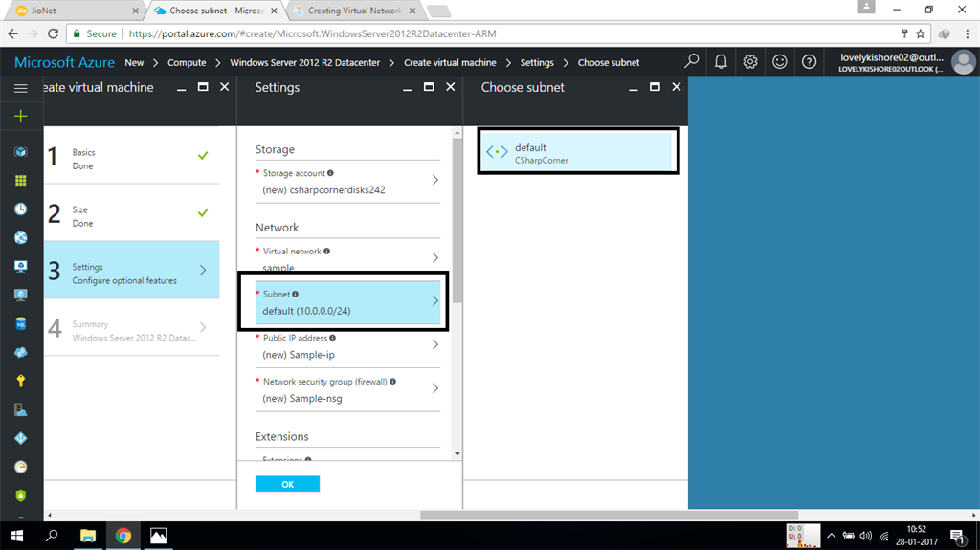The image size is (980, 550).
Task: Click info icon next to Public IP address
Action: 332,338
